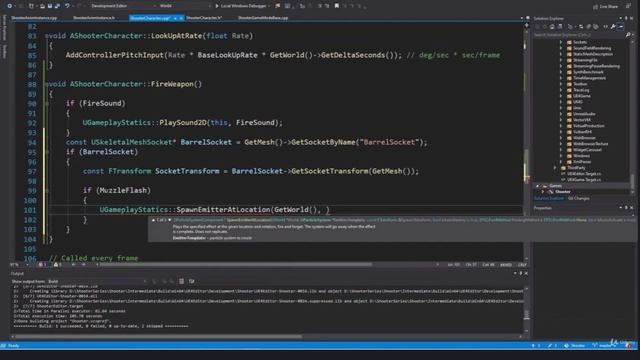Expand the Shooter project node

543,192
